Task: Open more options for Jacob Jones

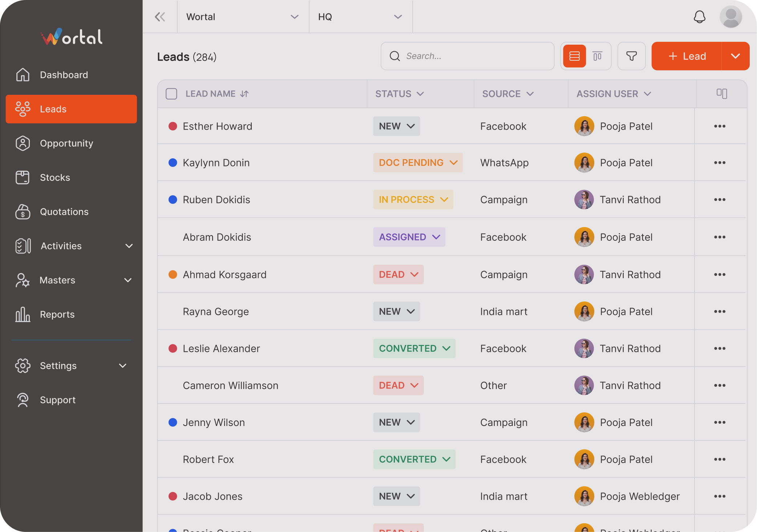Action: [x=720, y=496]
